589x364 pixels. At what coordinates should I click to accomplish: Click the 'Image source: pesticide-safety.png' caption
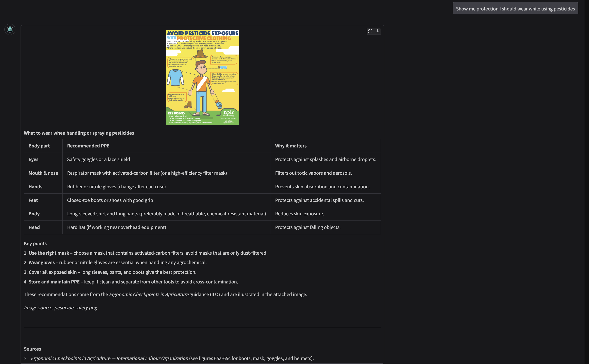[x=60, y=307]
